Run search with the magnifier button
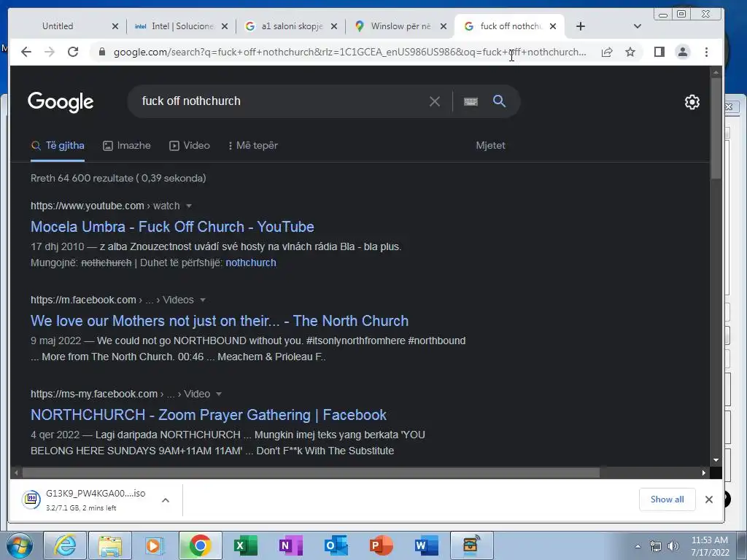 [499, 101]
